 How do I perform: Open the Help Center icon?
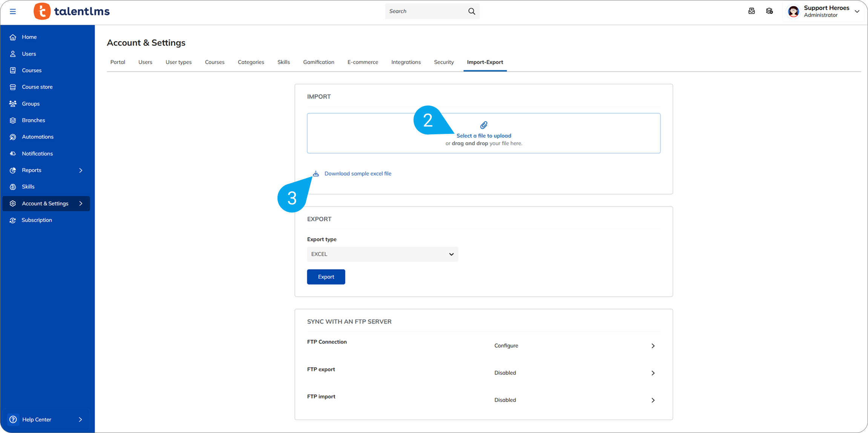[x=13, y=419]
